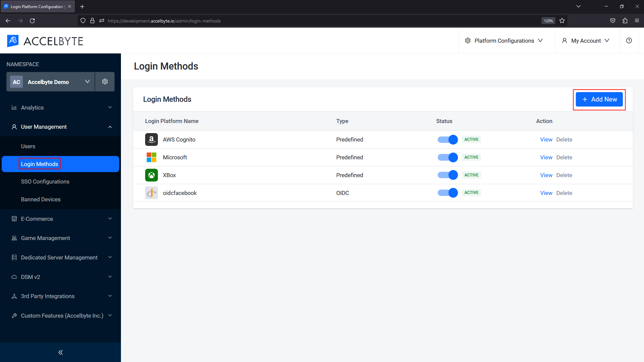The width and height of the screenshot is (644, 362).
Task: Click the XBox platform icon
Action: point(152,175)
